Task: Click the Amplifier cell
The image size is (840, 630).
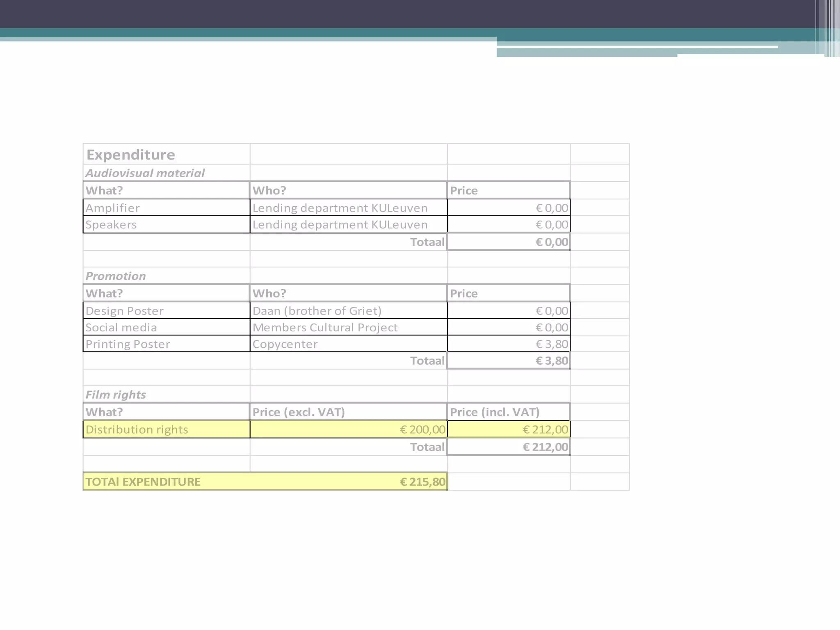Action: 113,208
